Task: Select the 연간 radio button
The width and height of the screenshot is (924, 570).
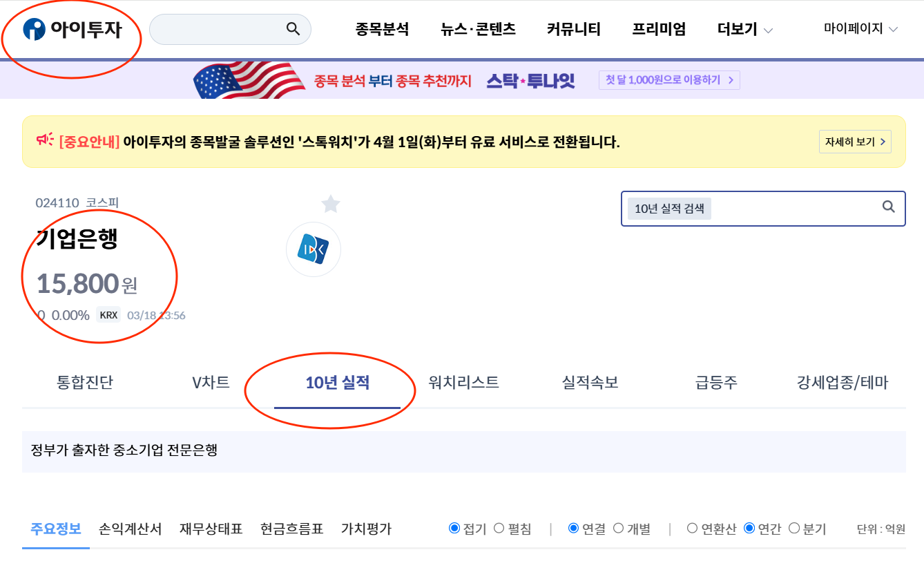Action: pyautogui.click(x=750, y=529)
